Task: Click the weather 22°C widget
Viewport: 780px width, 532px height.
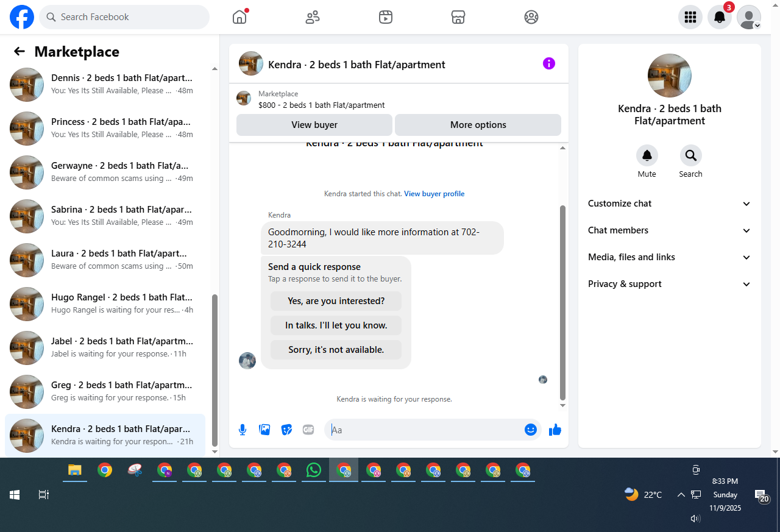Action: tap(643, 494)
